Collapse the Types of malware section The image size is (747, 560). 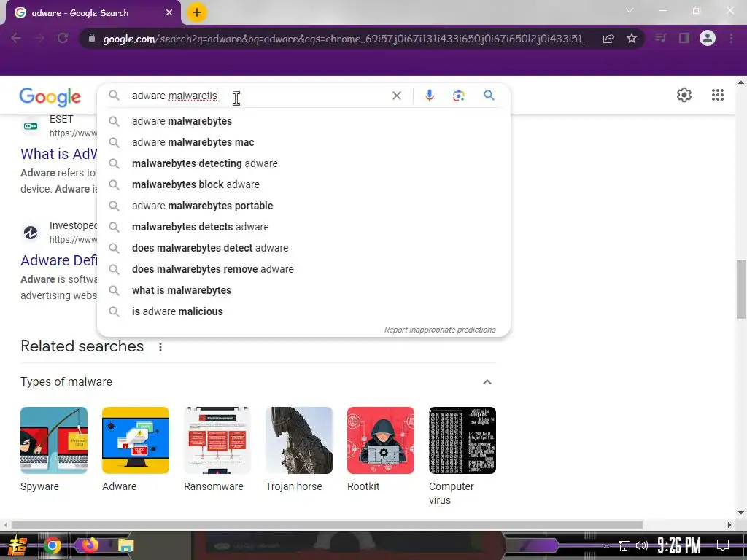tap(487, 382)
